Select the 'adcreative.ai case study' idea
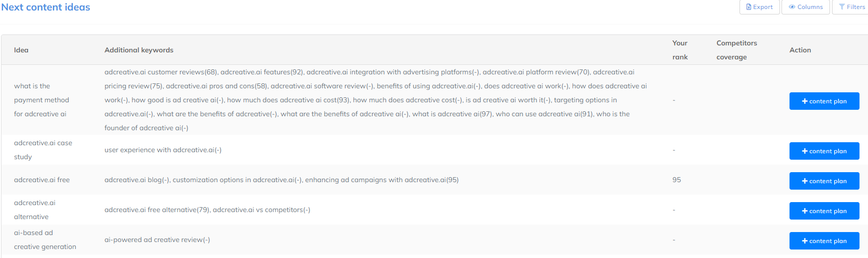This screenshot has width=868, height=258. click(x=43, y=150)
